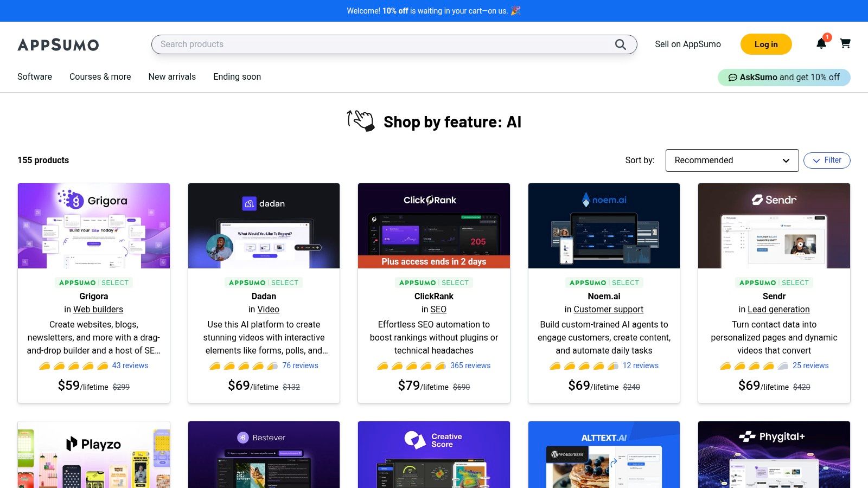Click the AskSumo chat bubble icon
868x488 pixels.
click(732, 78)
